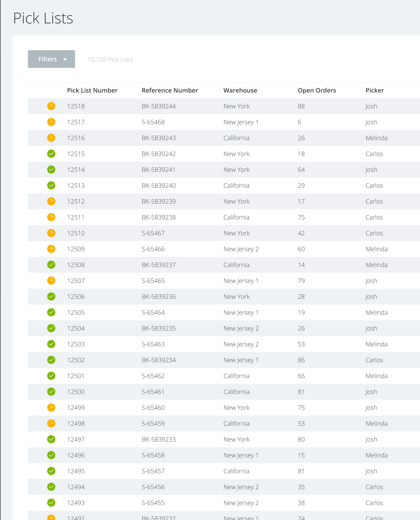Click reference S-65466 in the table

(153, 249)
